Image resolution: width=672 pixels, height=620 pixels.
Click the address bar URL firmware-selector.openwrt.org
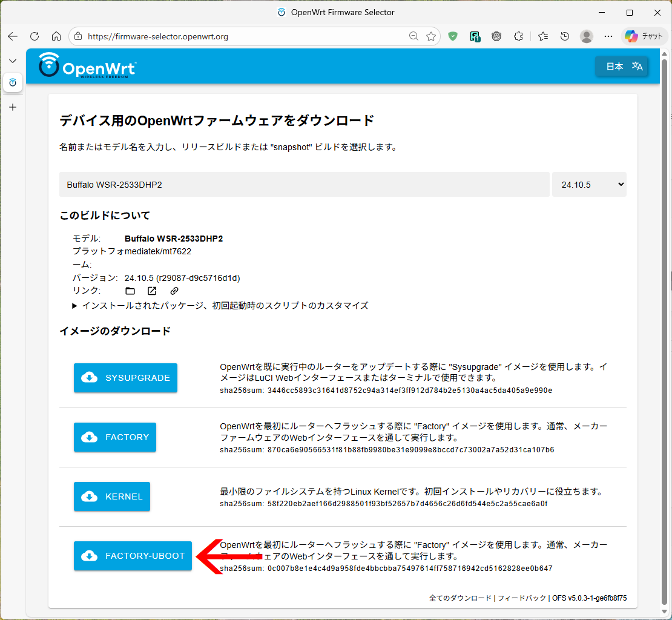158,36
